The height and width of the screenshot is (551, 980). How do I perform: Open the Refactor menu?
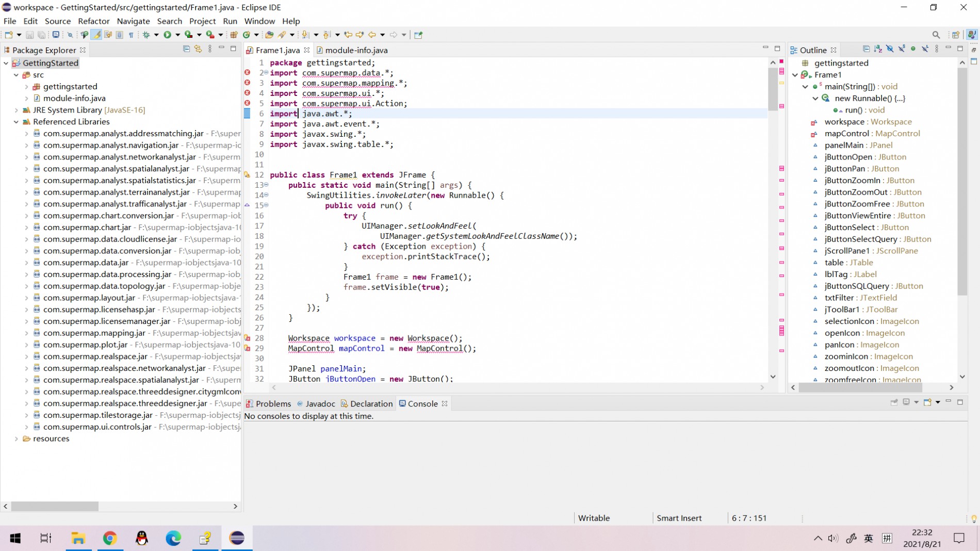pos(93,21)
